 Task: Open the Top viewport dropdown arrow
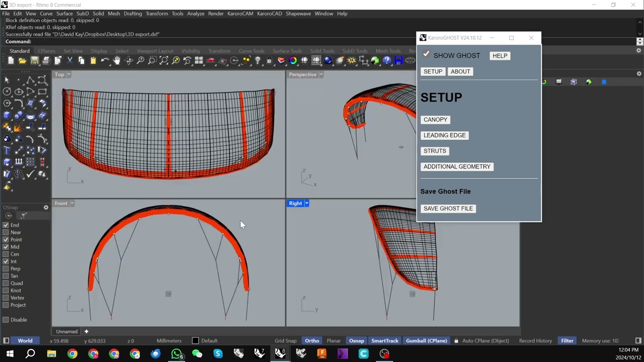tap(69, 74)
